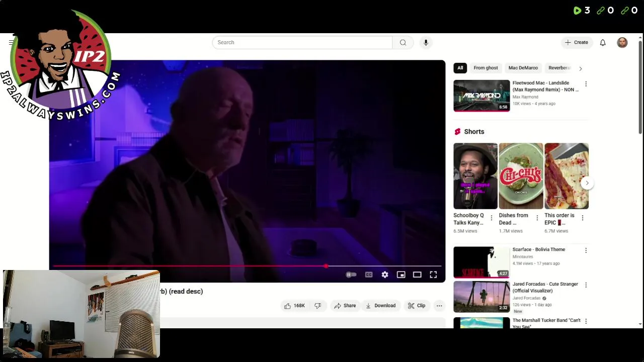Image resolution: width=644 pixels, height=362 pixels.
Task: Open options for Fleetwood Mac Landslide video
Action: tap(586, 84)
